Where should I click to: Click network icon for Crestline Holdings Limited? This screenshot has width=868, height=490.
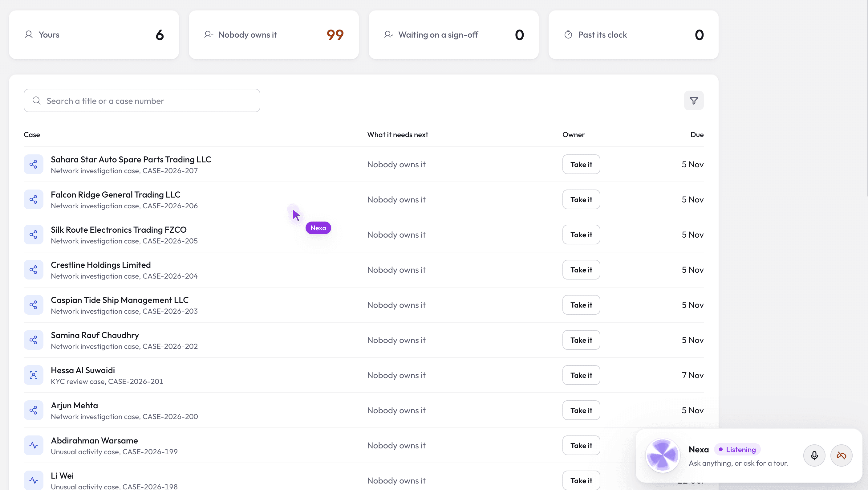[33, 269]
